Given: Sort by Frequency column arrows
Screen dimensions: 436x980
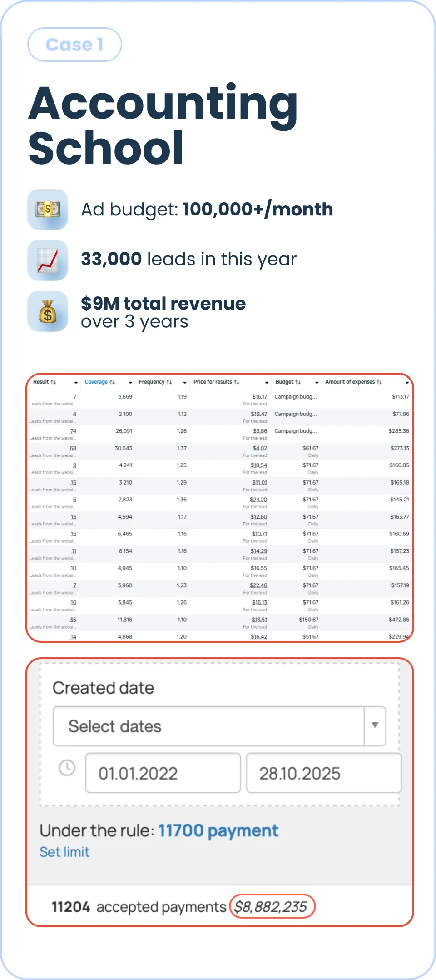Looking at the screenshot, I should tap(169, 382).
